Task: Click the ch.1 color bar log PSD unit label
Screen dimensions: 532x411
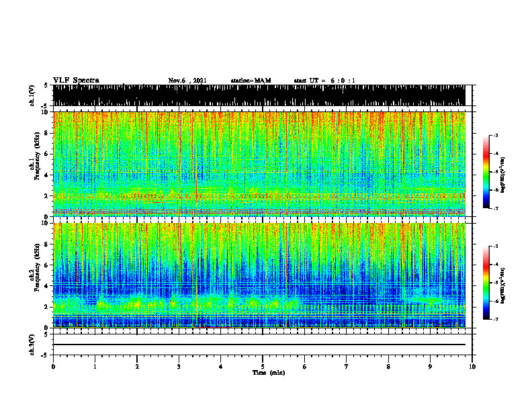Action: click(x=503, y=175)
